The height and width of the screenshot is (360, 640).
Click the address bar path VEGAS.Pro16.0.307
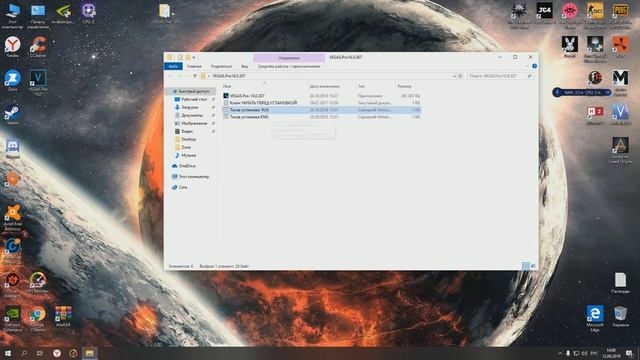pyautogui.click(x=229, y=76)
